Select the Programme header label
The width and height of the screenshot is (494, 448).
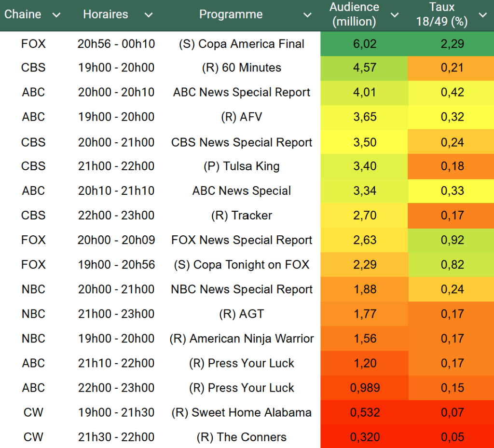(x=231, y=14)
